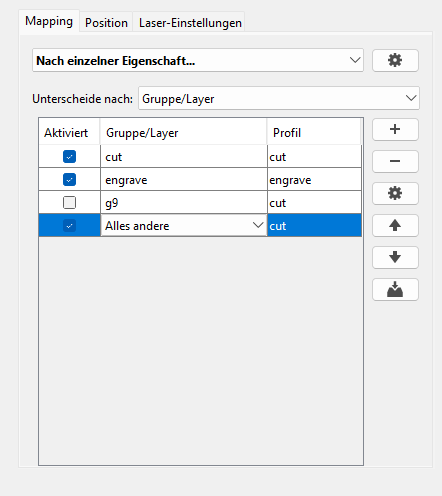
Task: Uncheck the engrave row checkbox
Action: pyautogui.click(x=69, y=180)
